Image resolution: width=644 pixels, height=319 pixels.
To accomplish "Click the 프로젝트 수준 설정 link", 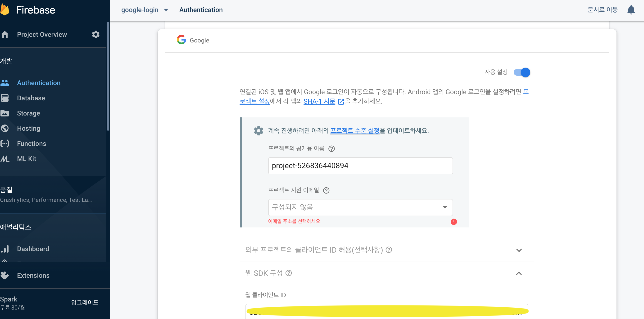I will tap(354, 131).
